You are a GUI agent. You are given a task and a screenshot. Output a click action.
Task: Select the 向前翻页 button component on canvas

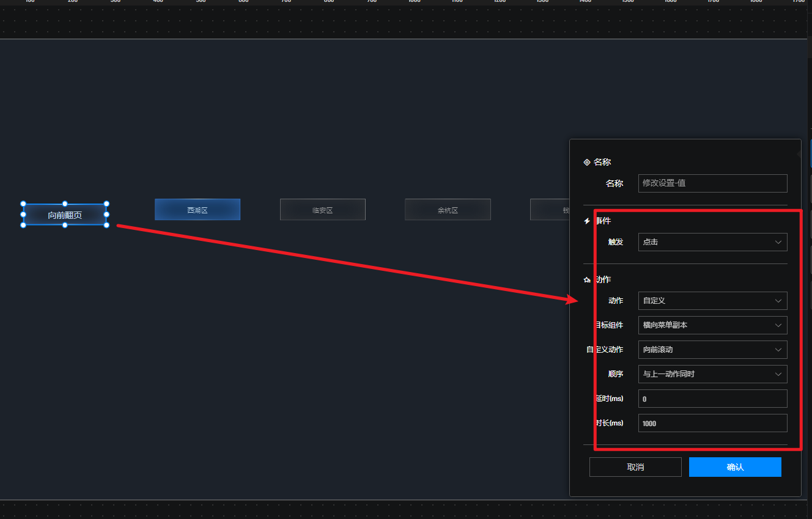tap(65, 215)
